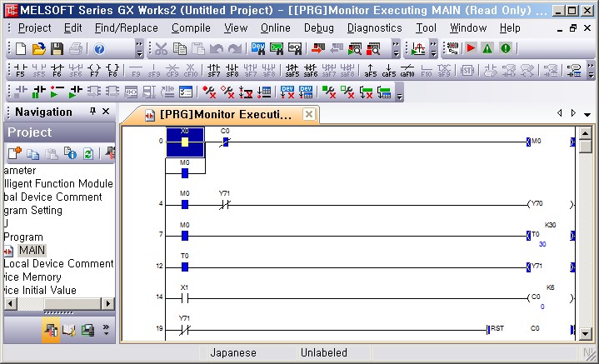Screen dimensions: 599x364
Task: Open the Diagnostics menu
Action: coord(374,27)
